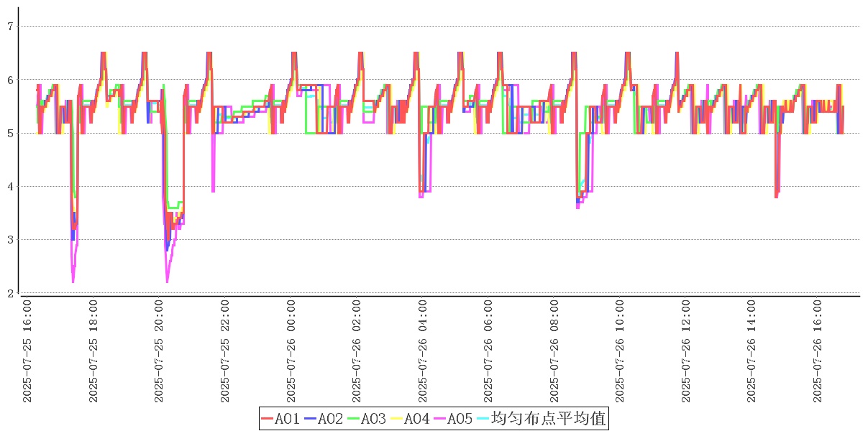Click the 2025-07-26 04:00 time label
Image resolution: width=868 pixels, height=431 pixels.
click(423, 352)
